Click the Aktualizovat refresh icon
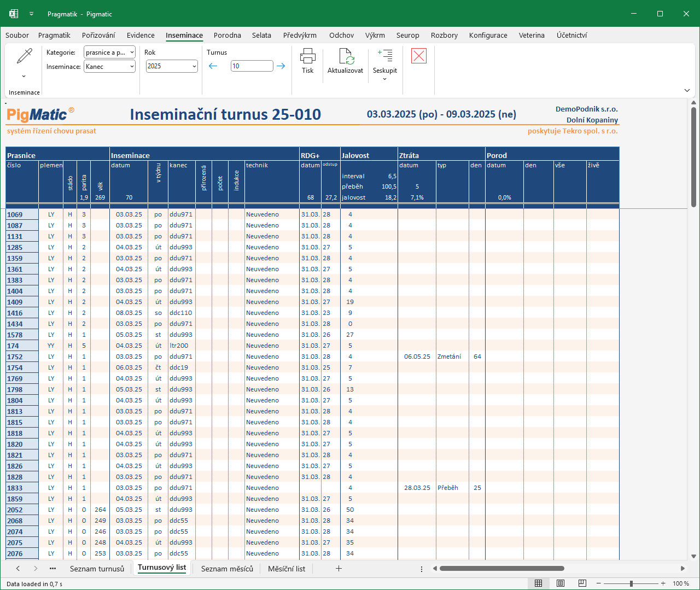This screenshot has width=700, height=590. [x=347, y=56]
